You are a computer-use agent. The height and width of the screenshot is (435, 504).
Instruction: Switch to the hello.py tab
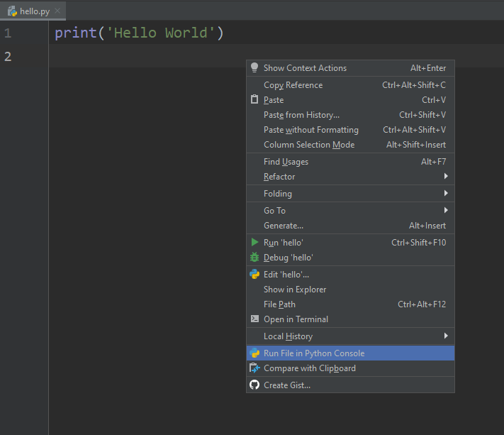pyautogui.click(x=32, y=11)
